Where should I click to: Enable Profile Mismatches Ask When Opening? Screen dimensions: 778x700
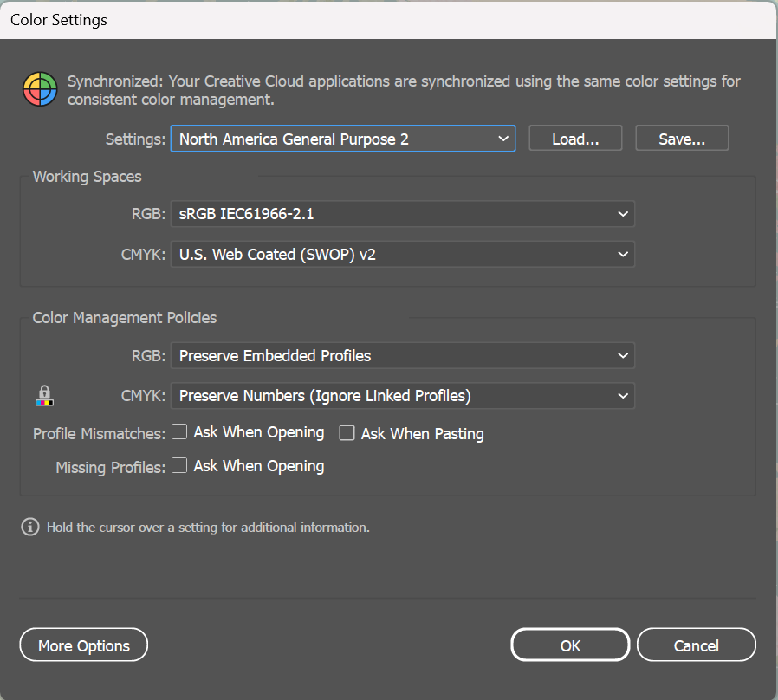tap(179, 431)
